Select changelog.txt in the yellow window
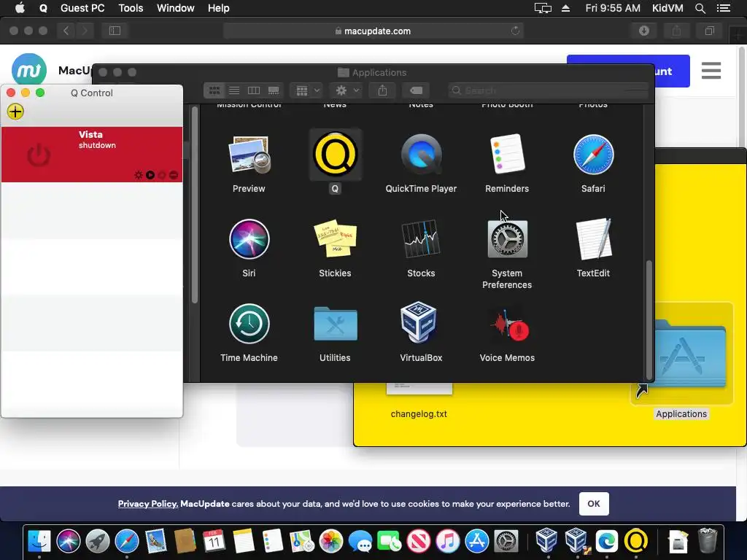The image size is (747, 560). [x=419, y=414]
